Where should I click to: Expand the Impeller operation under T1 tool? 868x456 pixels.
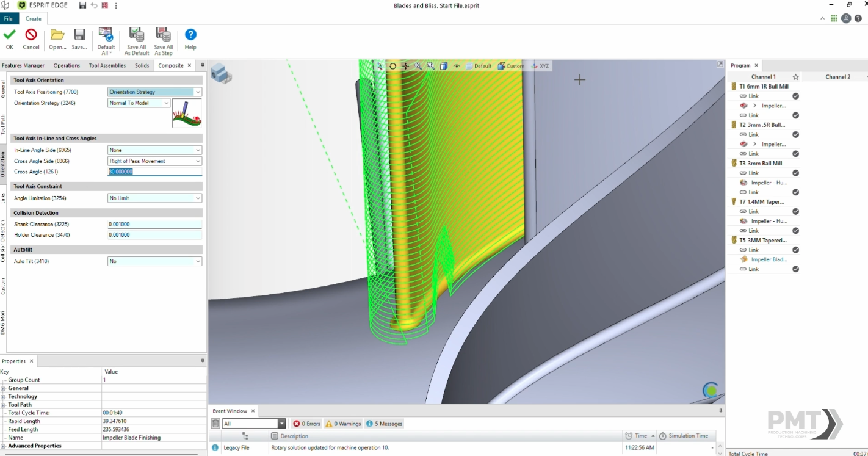pyautogui.click(x=754, y=106)
